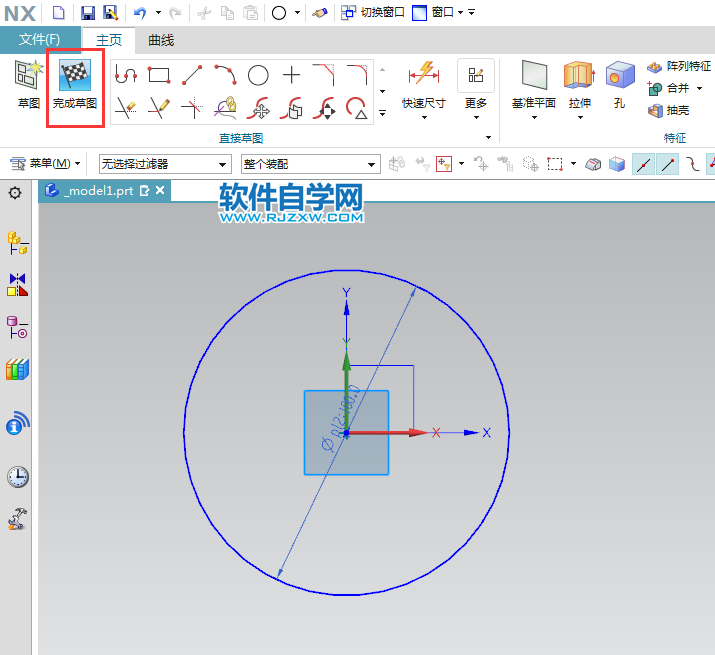Toggle the arc snap point button
Viewport: 715px width, 655px height.
coord(691,163)
